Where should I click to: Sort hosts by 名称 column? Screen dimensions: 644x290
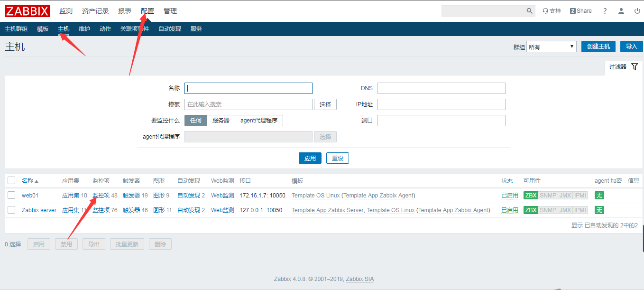coord(30,181)
